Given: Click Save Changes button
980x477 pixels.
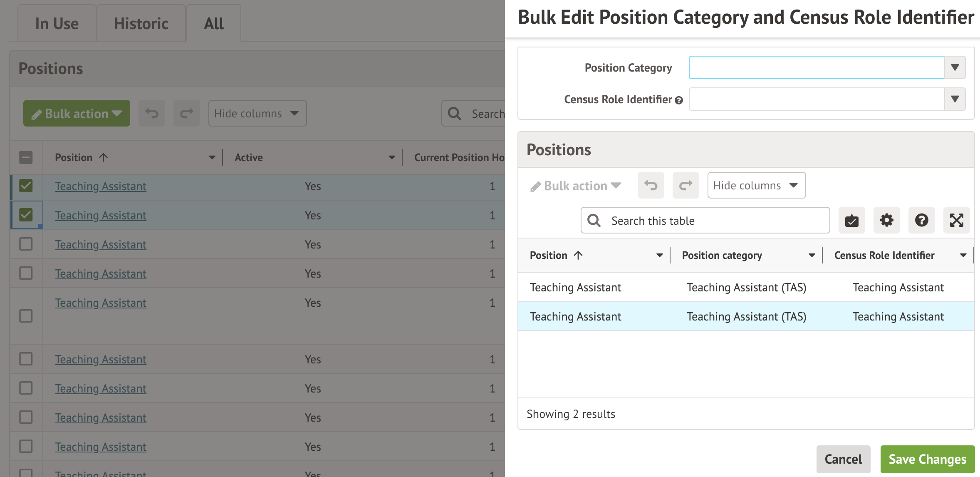Looking at the screenshot, I should (x=927, y=459).
